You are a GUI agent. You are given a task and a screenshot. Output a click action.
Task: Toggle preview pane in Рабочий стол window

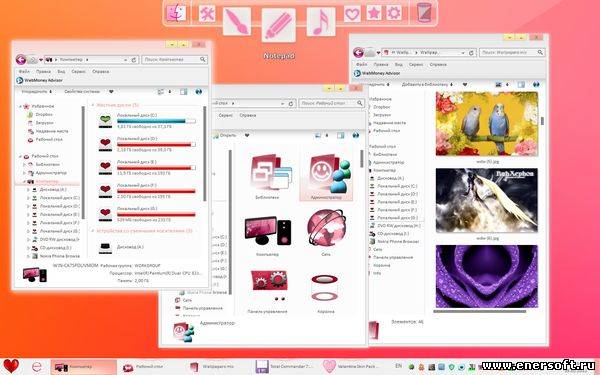pyautogui.click(x=340, y=135)
